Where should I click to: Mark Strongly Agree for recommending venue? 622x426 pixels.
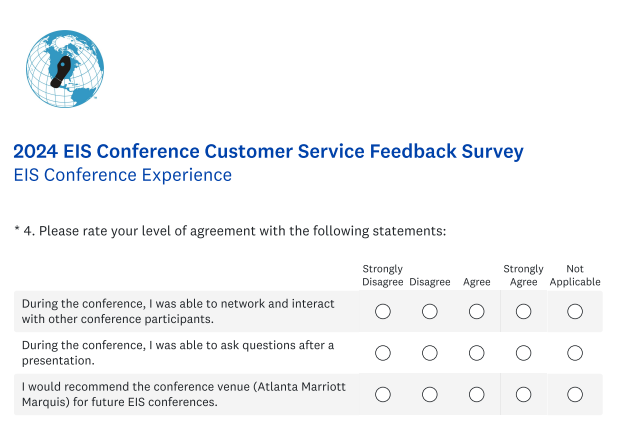click(523, 394)
